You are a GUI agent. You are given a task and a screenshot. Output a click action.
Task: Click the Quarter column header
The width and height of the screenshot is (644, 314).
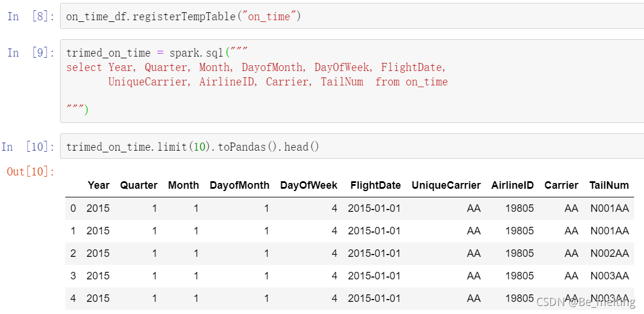(139, 185)
